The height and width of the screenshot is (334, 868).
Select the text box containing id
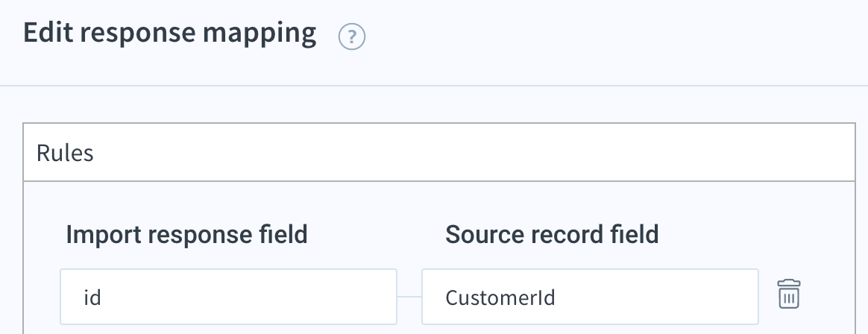229,297
